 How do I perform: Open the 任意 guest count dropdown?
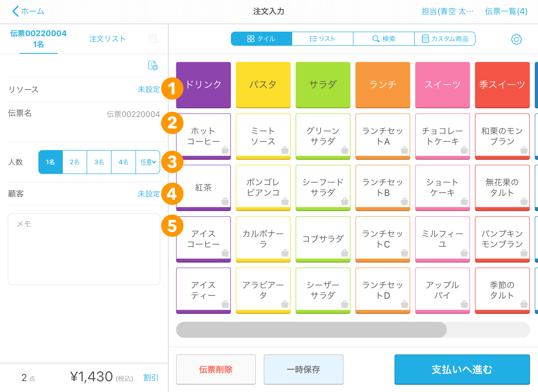pos(148,162)
